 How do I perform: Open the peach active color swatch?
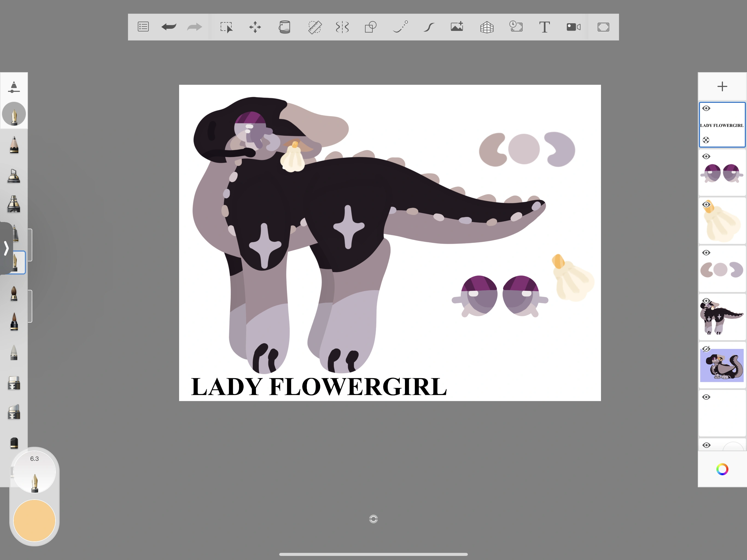coord(34,520)
